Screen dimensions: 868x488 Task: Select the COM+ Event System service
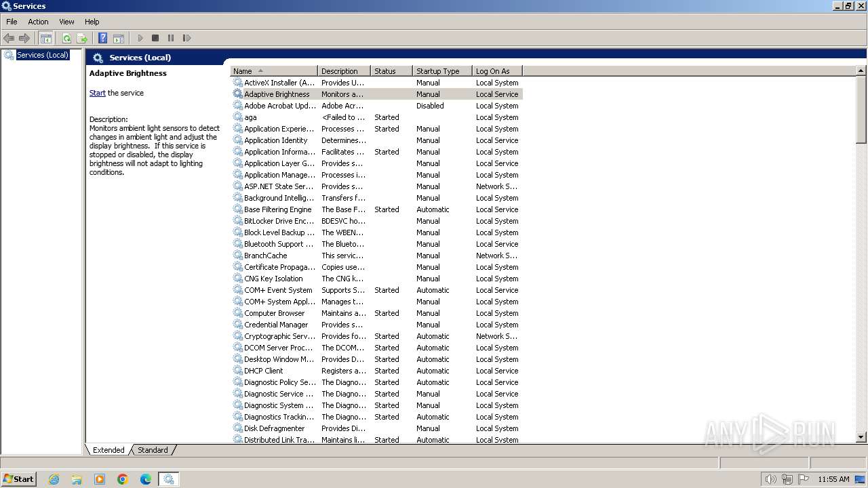pyautogui.click(x=278, y=290)
